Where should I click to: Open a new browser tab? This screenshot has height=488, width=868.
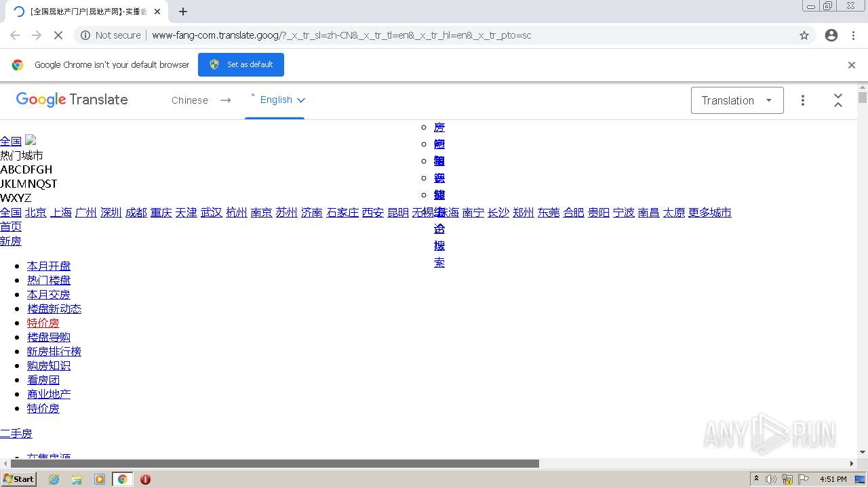183,12
